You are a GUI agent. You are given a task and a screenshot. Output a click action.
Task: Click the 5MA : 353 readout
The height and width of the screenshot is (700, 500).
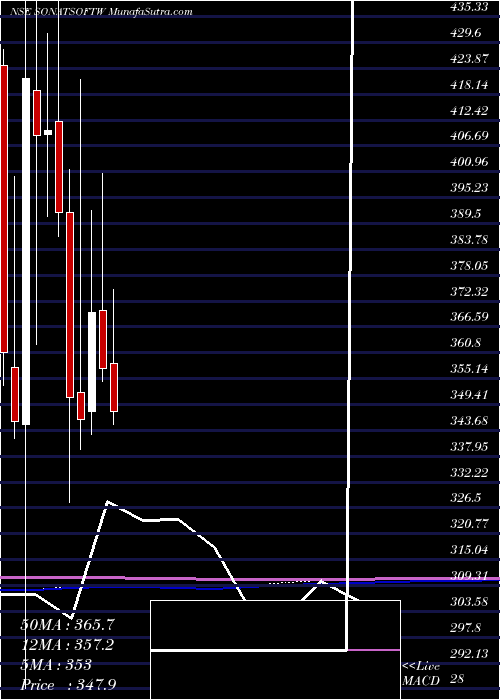click(x=56, y=665)
